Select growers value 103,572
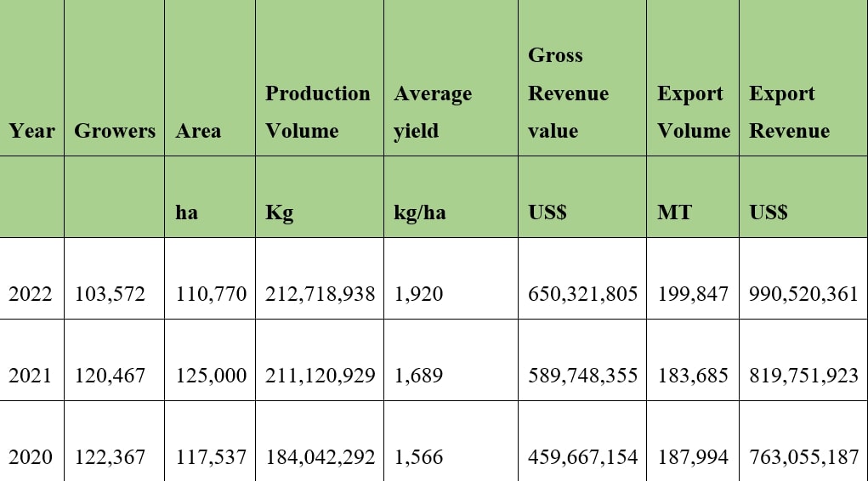The image size is (868, 481). 110,294
